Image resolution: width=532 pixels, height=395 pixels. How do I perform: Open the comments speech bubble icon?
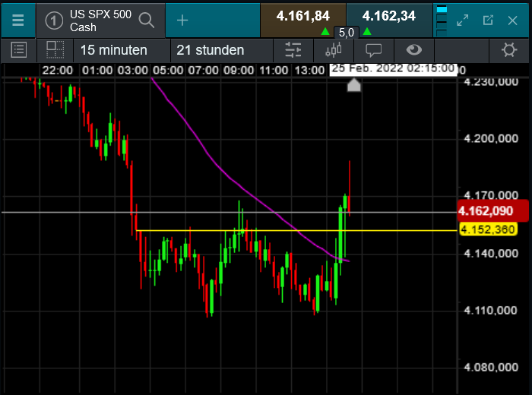pos(374,51)
